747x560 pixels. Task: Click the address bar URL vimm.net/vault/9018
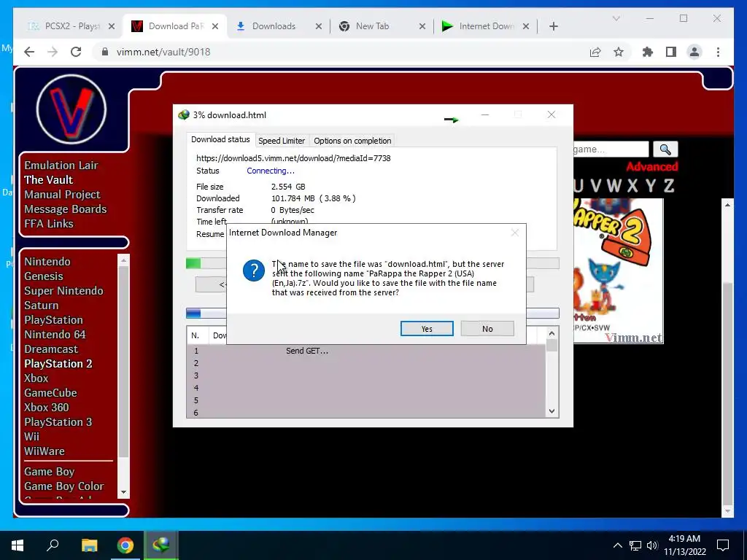tap(163, 52)
